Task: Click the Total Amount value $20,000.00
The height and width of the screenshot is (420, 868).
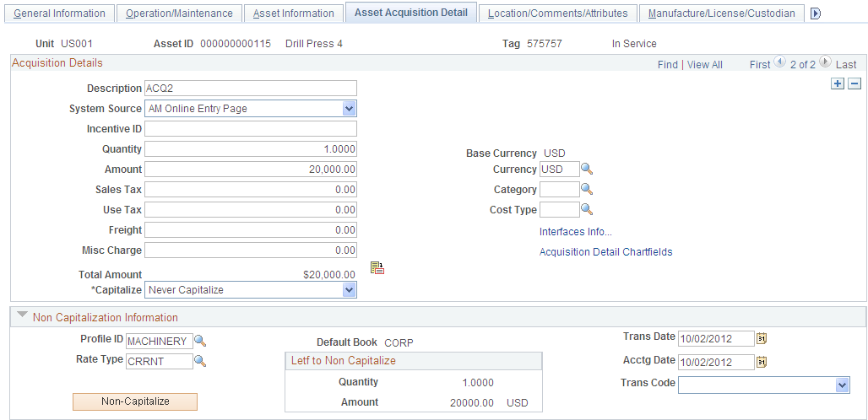Action: (328, 275)
